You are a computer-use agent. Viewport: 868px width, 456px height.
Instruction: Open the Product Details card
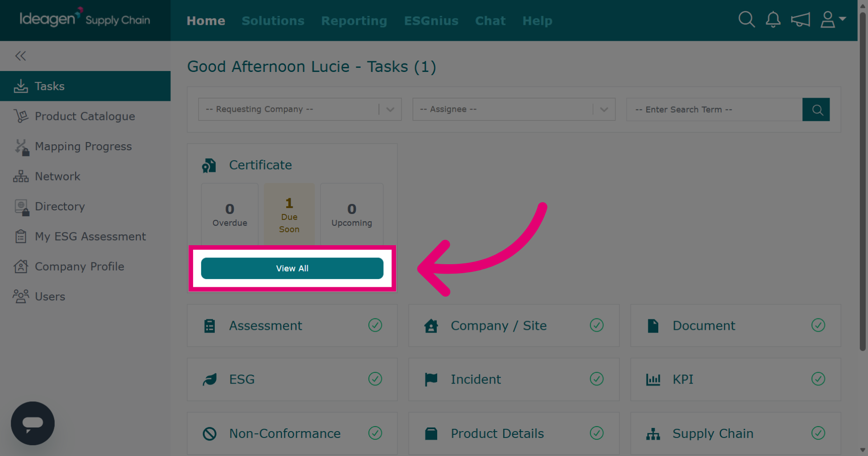click(x=514, y=433)
